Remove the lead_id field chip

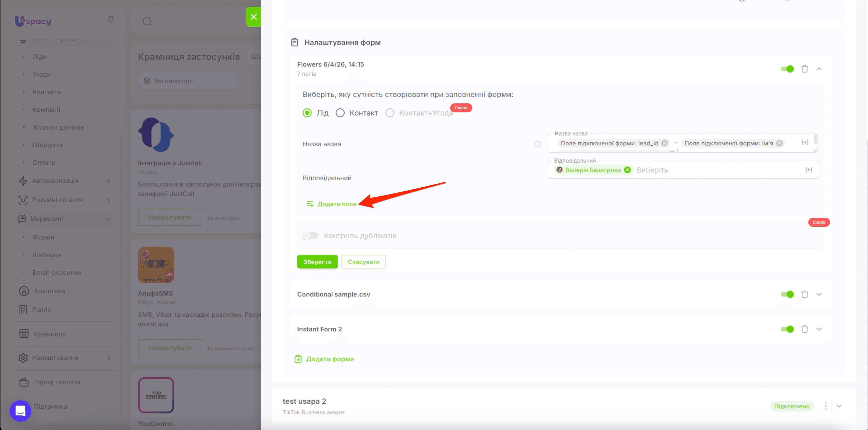point(664,143)
